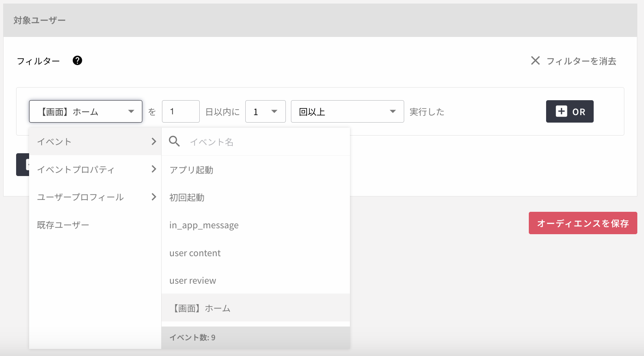Click the フィルター label text

click(38, 61)
